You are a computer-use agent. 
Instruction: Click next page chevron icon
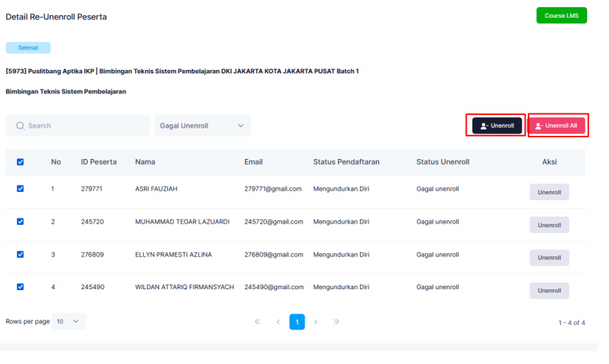coord(316,322)
